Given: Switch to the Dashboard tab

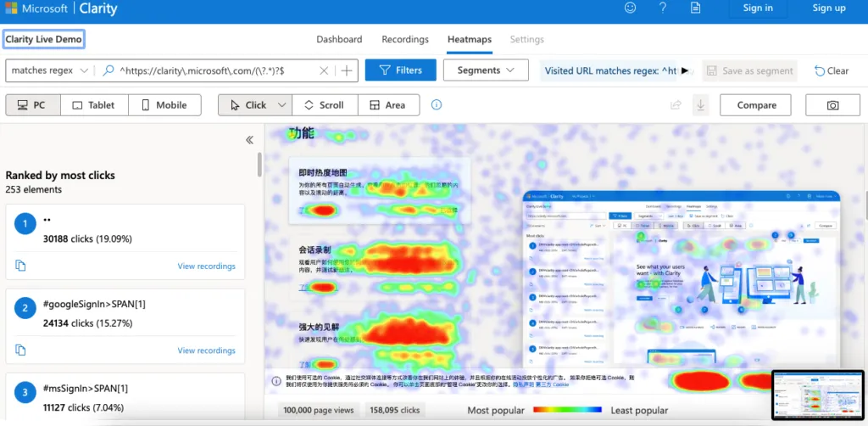Looking at the screenshot, I should pyautogui.click(x=339, y=39).
